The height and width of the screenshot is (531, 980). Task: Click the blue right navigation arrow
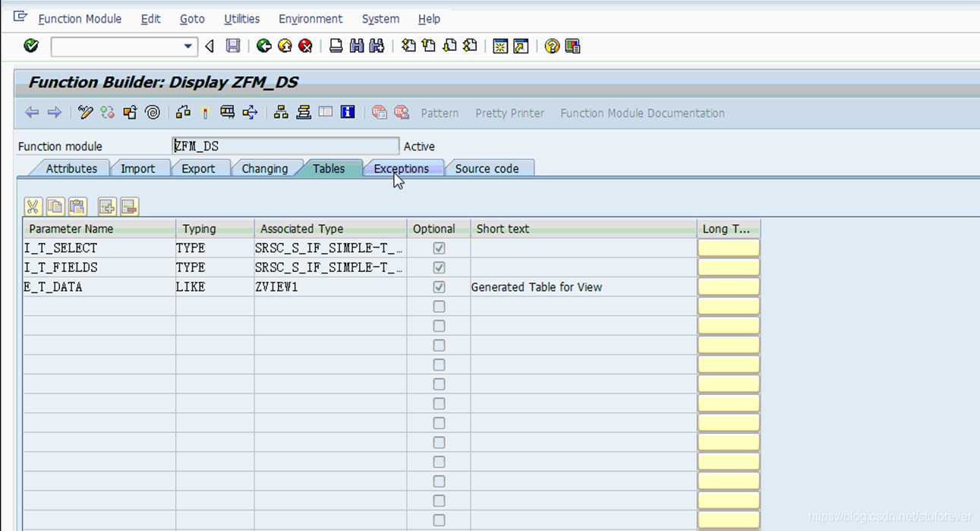(x=55, y=112)
